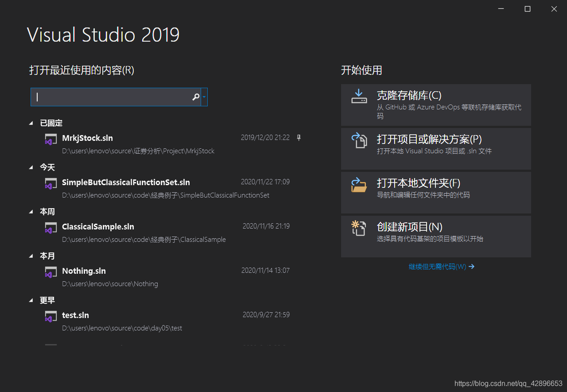Click path D:\users\lenovo\source\Nothing
The width and height of the screenshot is (567, 392).
tap(110, 284)
